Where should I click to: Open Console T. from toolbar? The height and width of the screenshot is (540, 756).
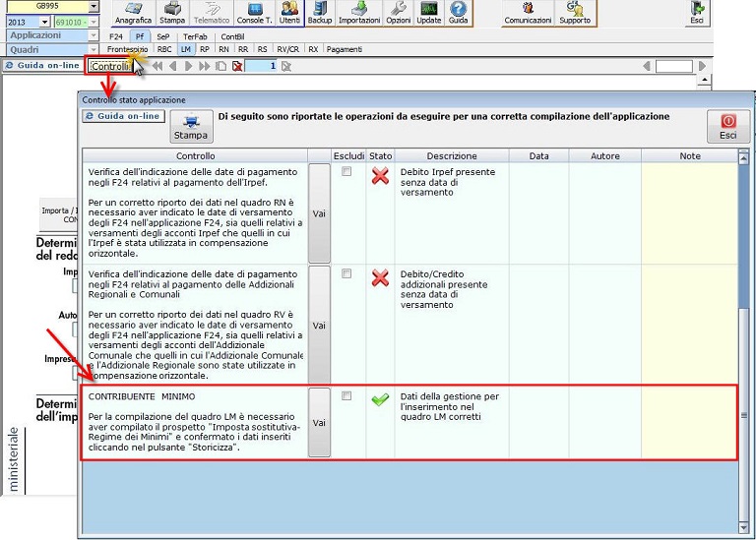pyautogui.click(x=255, y=13)
